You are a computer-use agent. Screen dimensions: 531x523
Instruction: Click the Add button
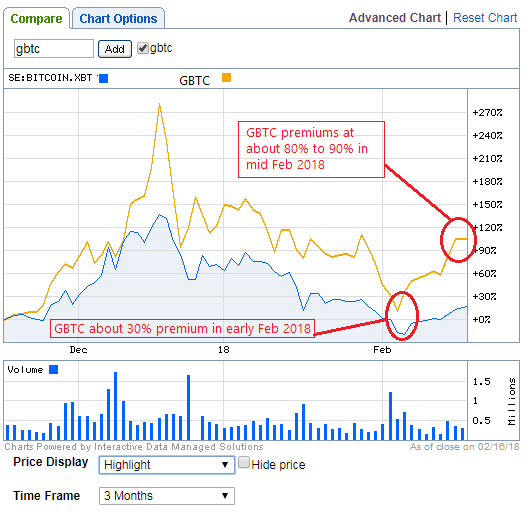point(115,49)
